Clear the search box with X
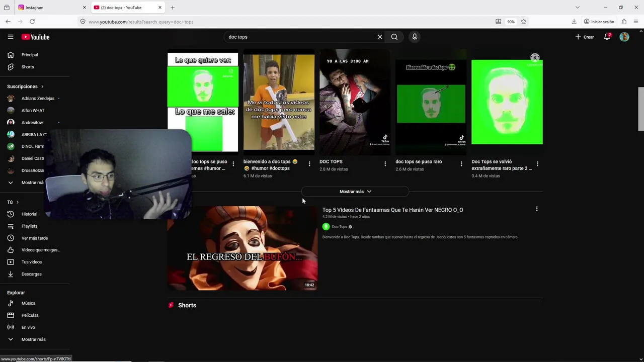This screenshot has height=362, width=644. click(380, 37)
